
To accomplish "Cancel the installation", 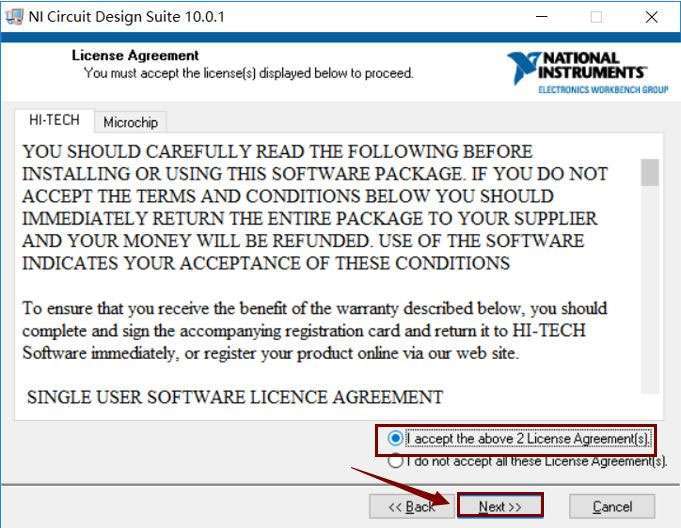I will (612, 507).
